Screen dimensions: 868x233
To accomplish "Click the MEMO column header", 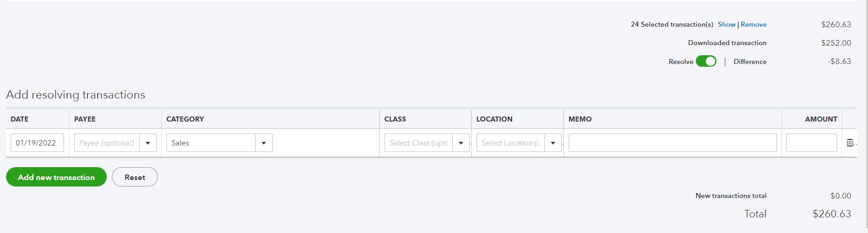I will pos(580,119).
